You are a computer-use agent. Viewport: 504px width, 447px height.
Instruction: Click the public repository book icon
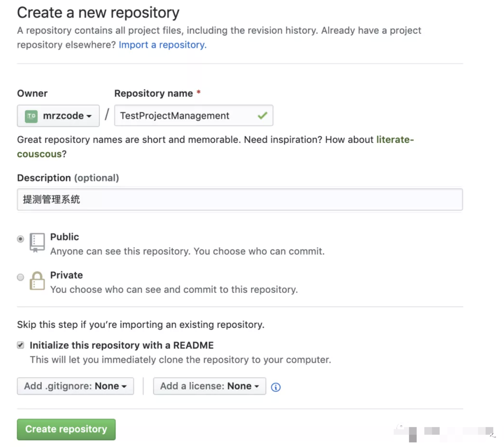pos(37,243)
